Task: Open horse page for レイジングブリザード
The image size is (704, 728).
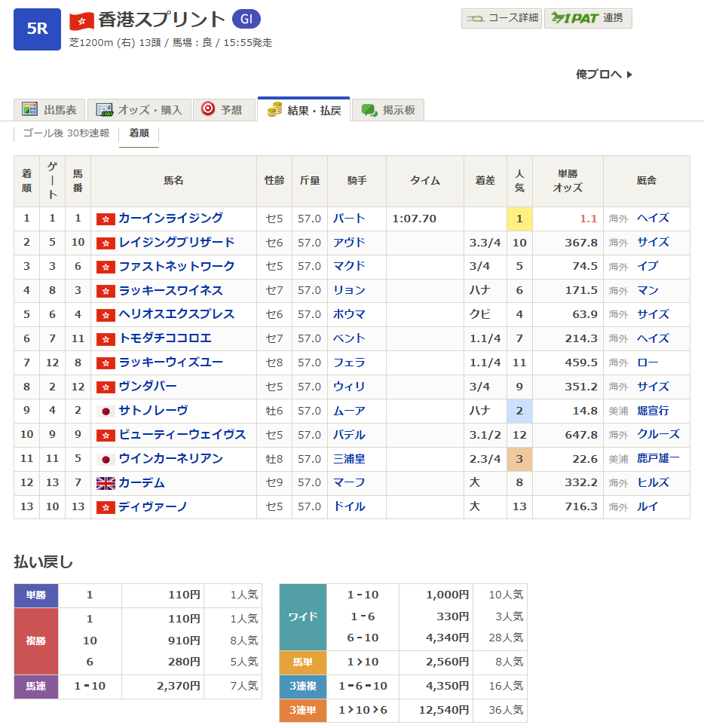Action: 176,242
